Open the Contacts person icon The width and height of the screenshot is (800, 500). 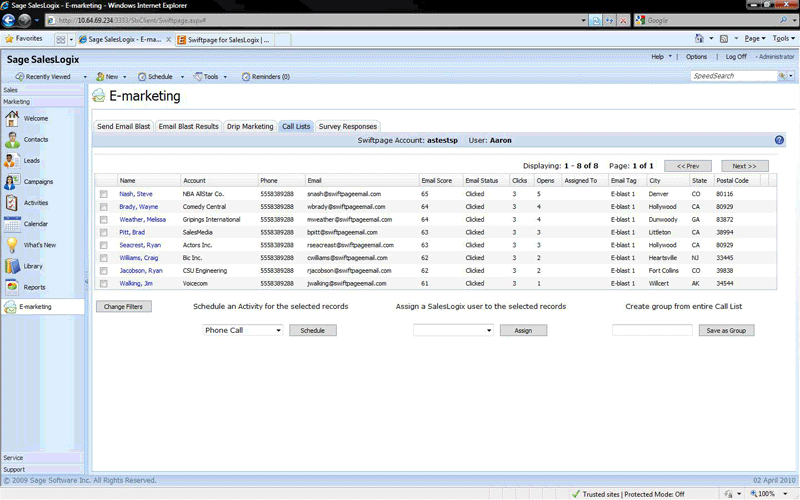coord(12,139)
